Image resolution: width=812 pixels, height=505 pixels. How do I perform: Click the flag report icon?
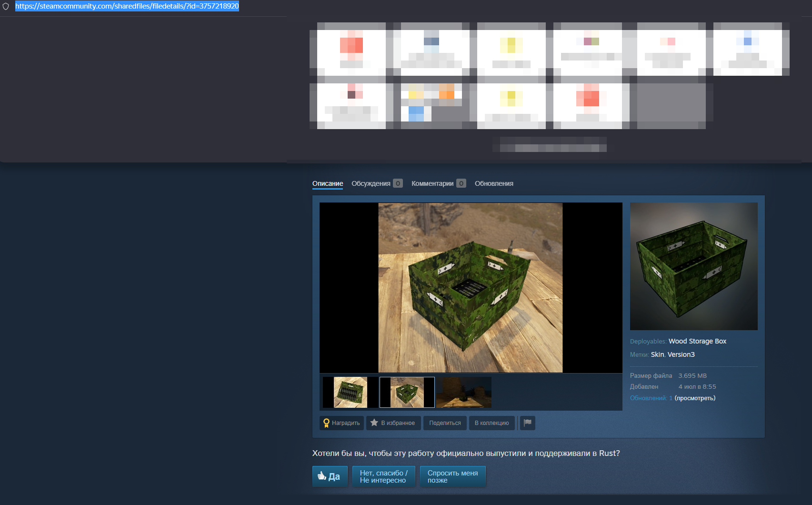(528, 423)
